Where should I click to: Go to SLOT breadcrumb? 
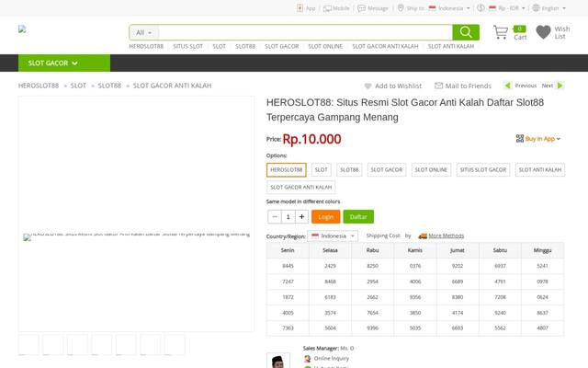click(78, 86)
